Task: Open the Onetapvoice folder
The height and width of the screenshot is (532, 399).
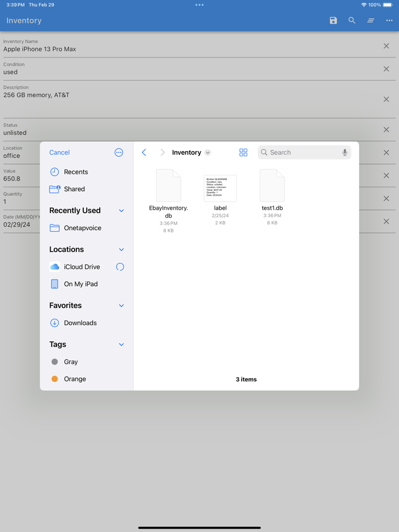Action: coord(87,228)
